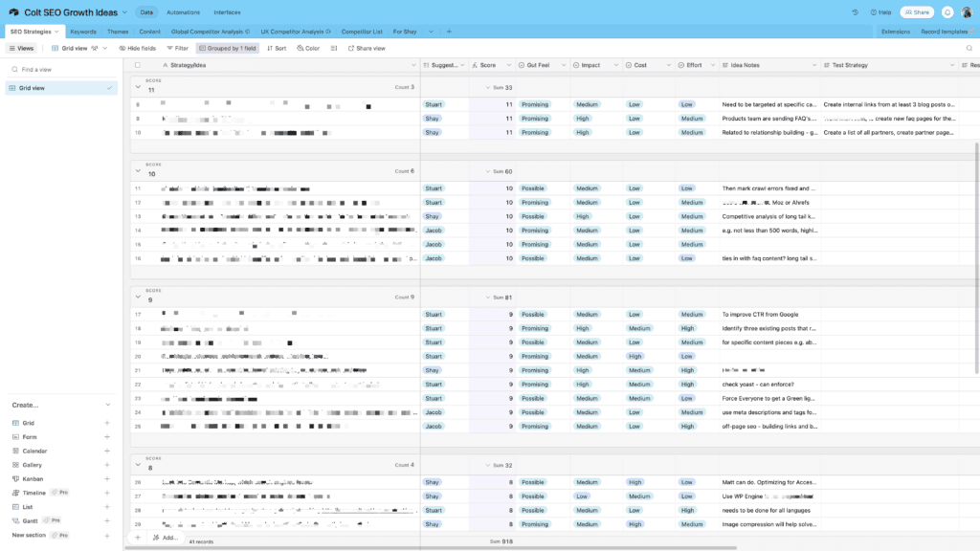The height and width of the screenshot is (551, 980).
Task: Click Find a view search field
Action: pyautogui.click(x=61, y=69)
